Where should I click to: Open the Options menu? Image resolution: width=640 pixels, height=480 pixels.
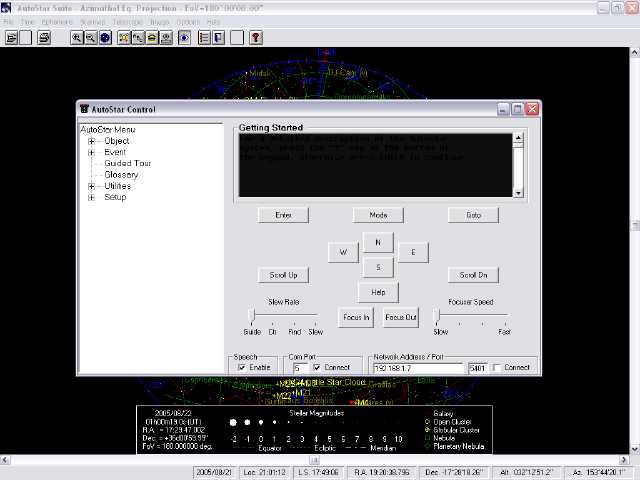pos(188,22)
